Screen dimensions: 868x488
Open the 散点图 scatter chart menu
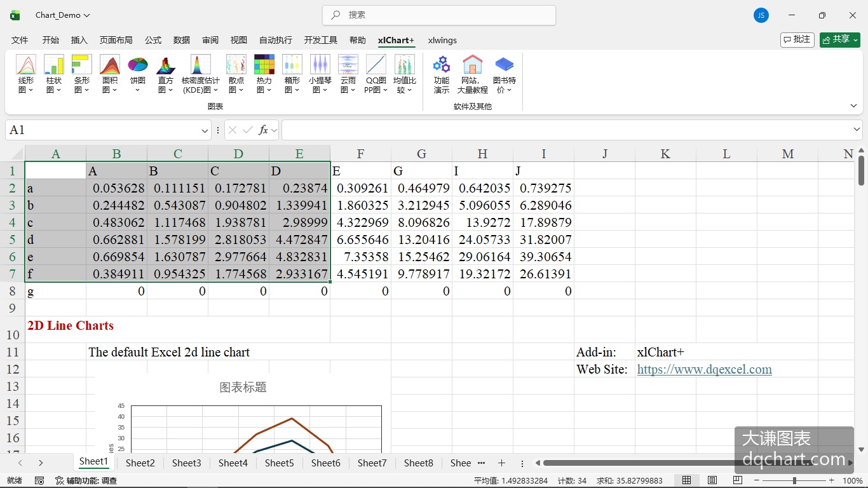[236, 74]
